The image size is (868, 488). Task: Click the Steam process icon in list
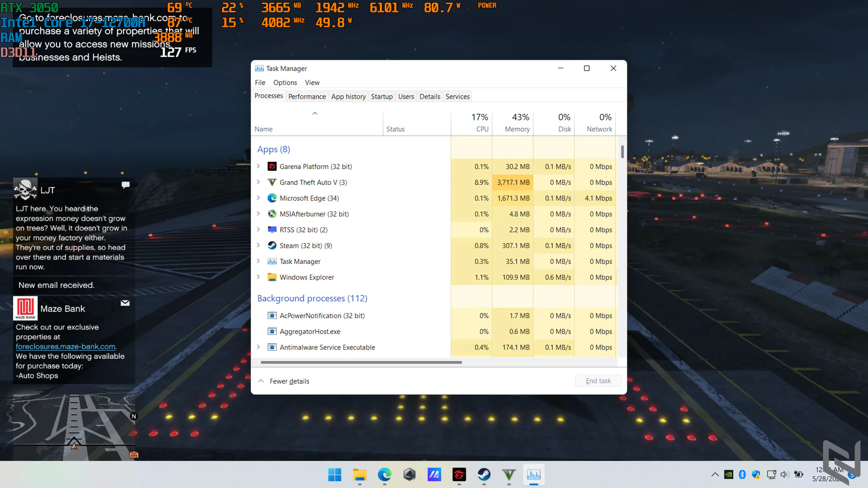(x=272, y=246)
